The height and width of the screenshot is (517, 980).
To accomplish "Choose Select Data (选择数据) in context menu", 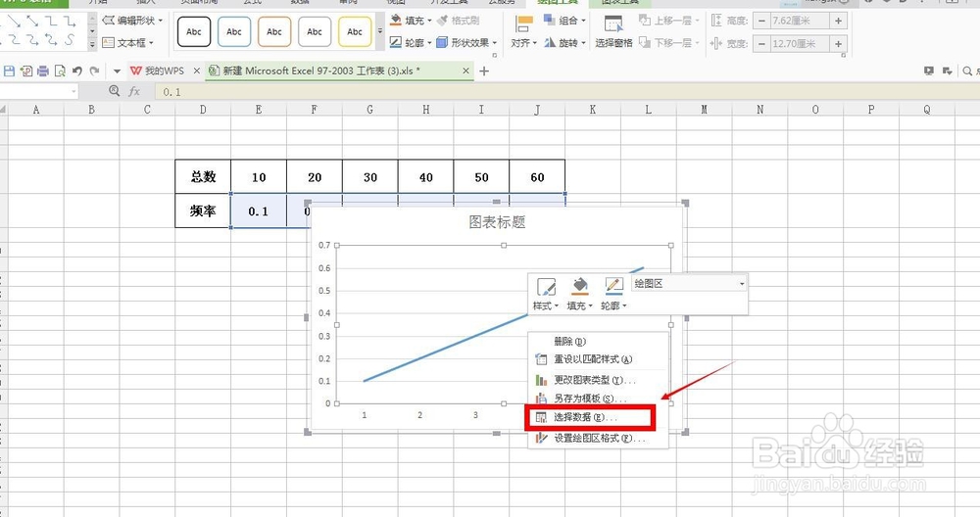I will (598, 418).
